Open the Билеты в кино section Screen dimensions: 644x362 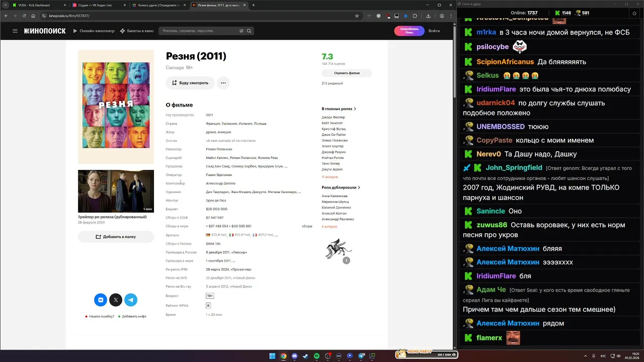click(x=137, y=31)
